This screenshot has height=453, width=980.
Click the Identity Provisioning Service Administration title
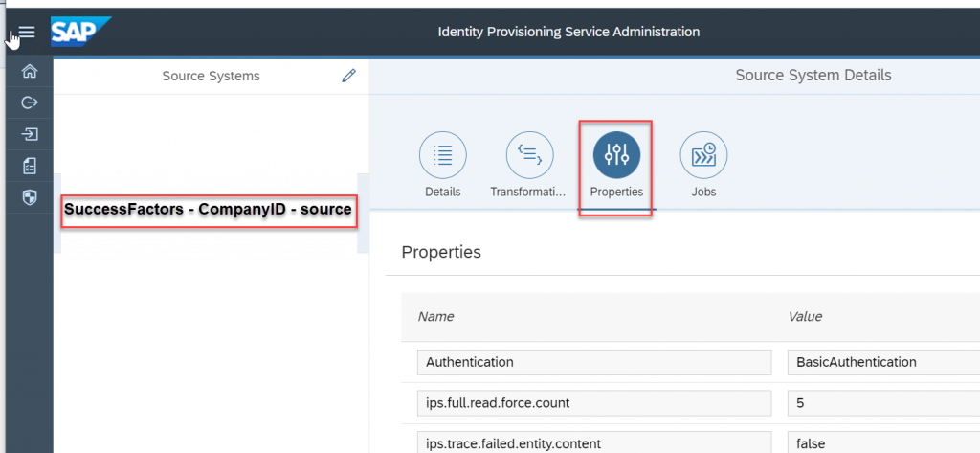coord(568,32)
